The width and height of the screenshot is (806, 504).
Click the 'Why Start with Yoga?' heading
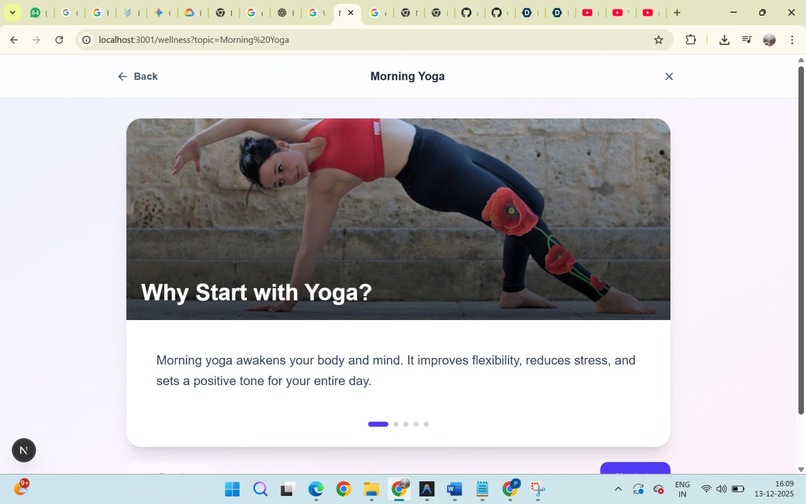(x=256, y=292)
